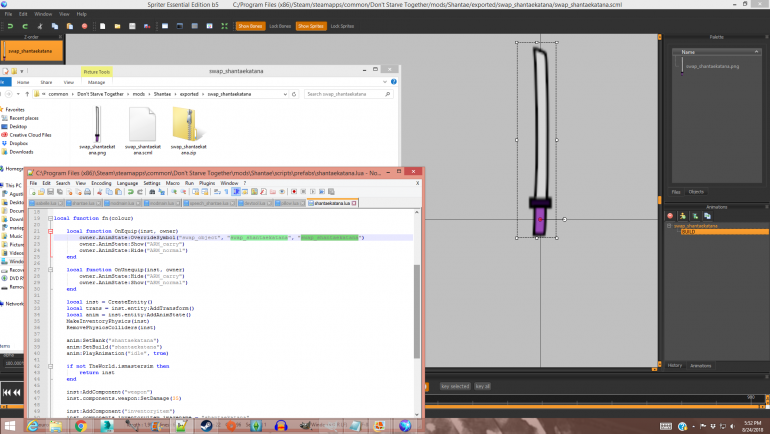Viewport: 770px width, 434px height.
Task: Click the orange timeline scrubber bar
Action: (x=589, y=407)
